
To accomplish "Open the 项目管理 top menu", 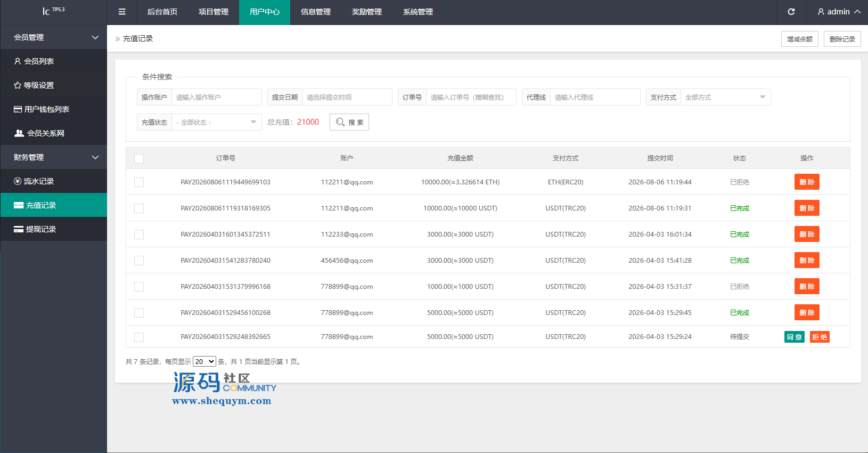I will (x=214, y=12).
